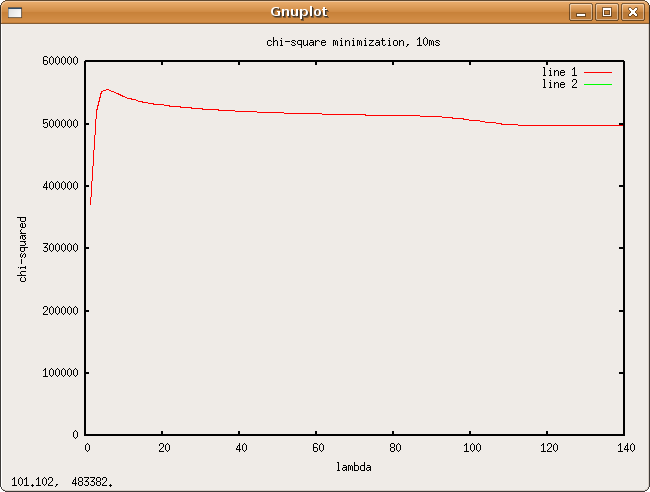Image resolution: width=650 pixels, height=492 pixels.
Task: Toggle visibility via 'line 1' legend text
Action: pos(559,72)
